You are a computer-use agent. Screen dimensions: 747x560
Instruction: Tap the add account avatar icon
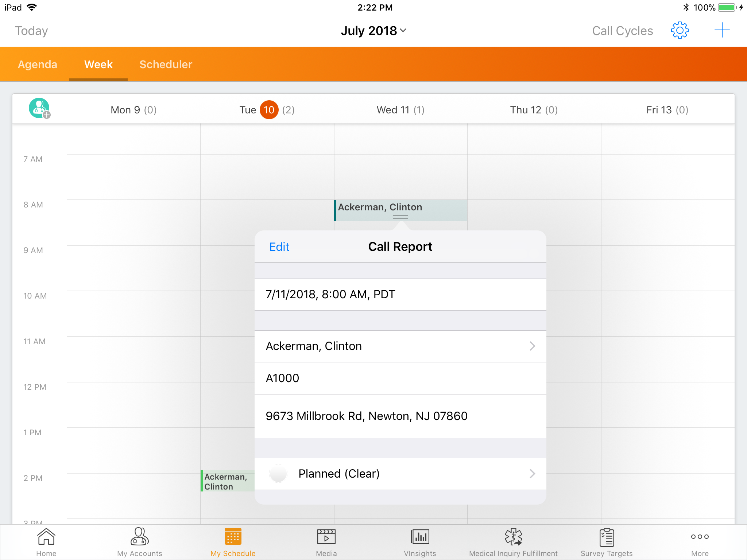[39, 108]
